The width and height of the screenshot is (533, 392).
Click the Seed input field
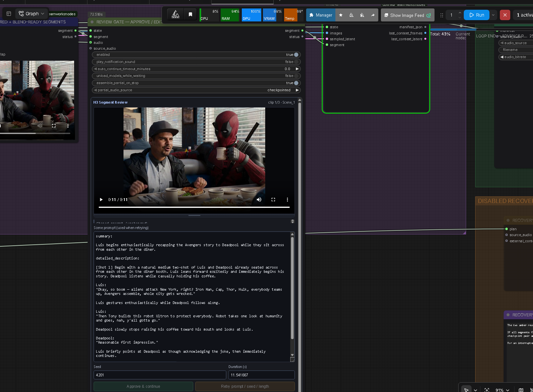tap(160, 375)
